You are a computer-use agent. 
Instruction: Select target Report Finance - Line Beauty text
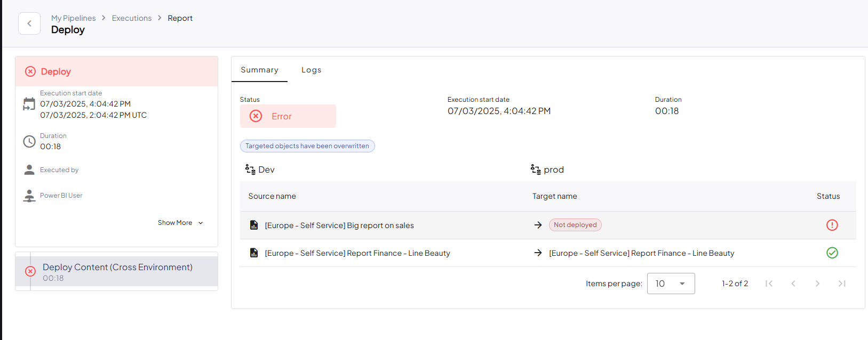coord(642,253)
